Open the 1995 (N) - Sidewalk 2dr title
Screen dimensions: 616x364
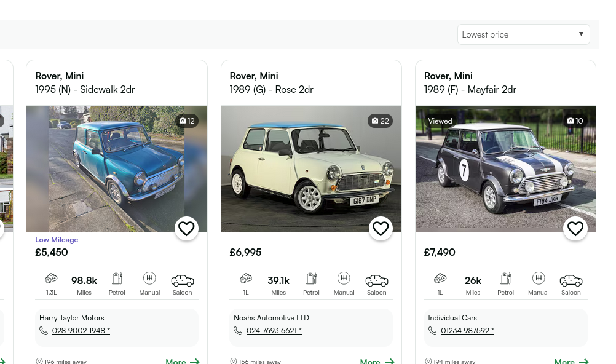[85, 90]
